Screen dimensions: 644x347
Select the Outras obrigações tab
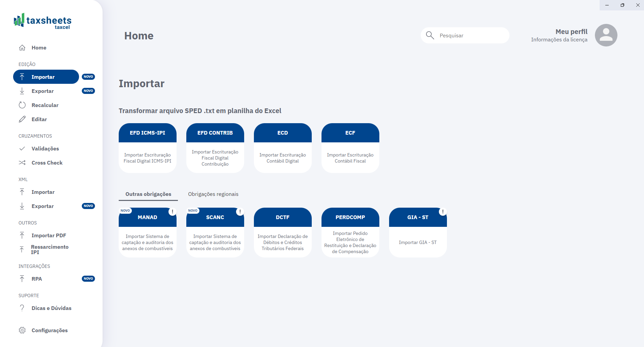pos(148,194)
